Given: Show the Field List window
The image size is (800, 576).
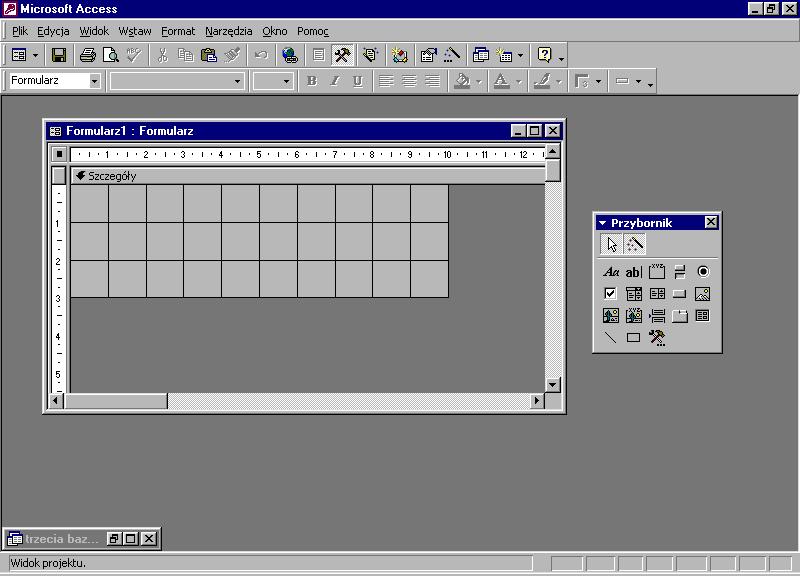Looking at the screenshot, I should tap(318, 55).
